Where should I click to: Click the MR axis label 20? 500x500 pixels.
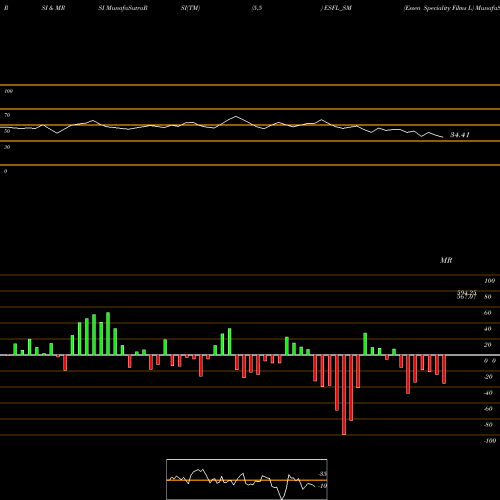[488, 345]
